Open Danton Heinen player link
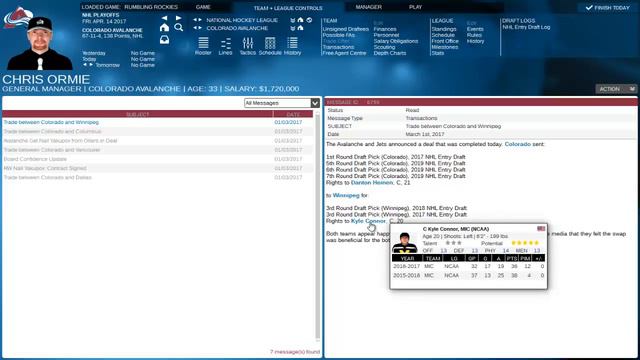Image resolution: width=640 pixels, height=360 pixels. pos(372,182)
